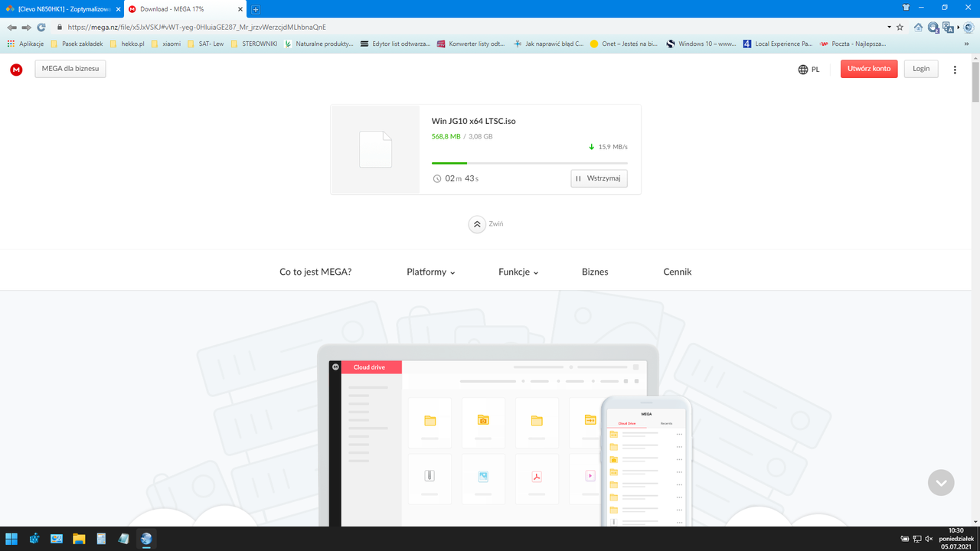This screenshot has height=551, width=980.
Task: Pause download with the Wstrzymaj button
Action: coord(599,178)
